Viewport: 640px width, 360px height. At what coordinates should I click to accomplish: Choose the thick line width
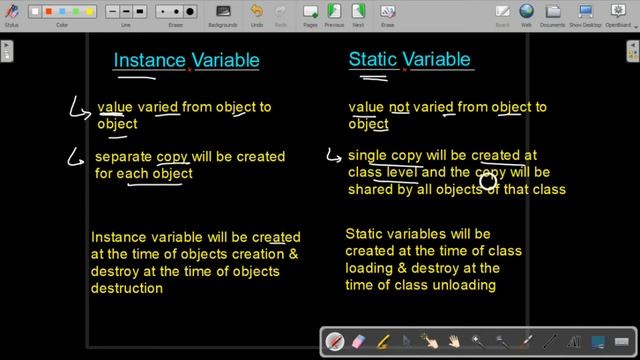(140, 11)
